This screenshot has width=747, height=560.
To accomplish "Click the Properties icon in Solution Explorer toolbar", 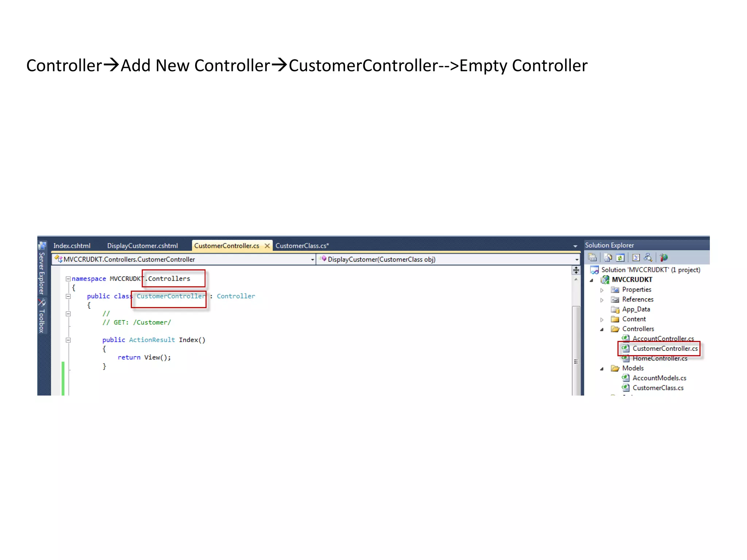I will [592, 258].
